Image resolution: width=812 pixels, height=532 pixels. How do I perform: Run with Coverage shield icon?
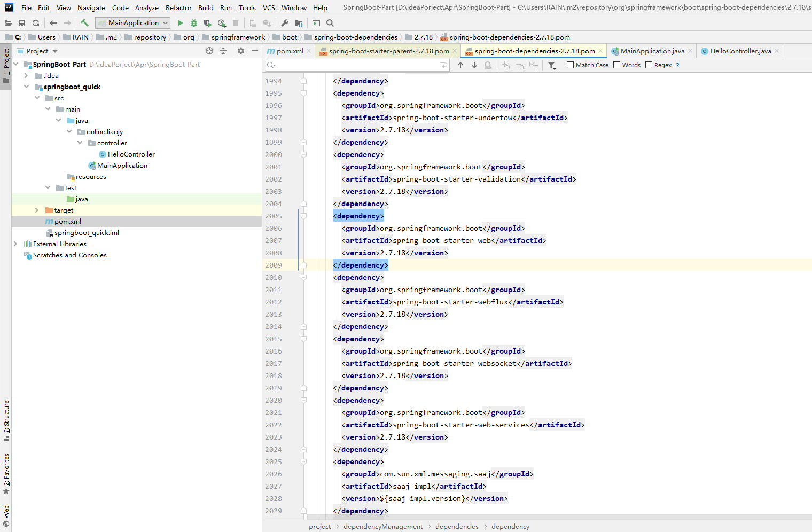(208, 23)
